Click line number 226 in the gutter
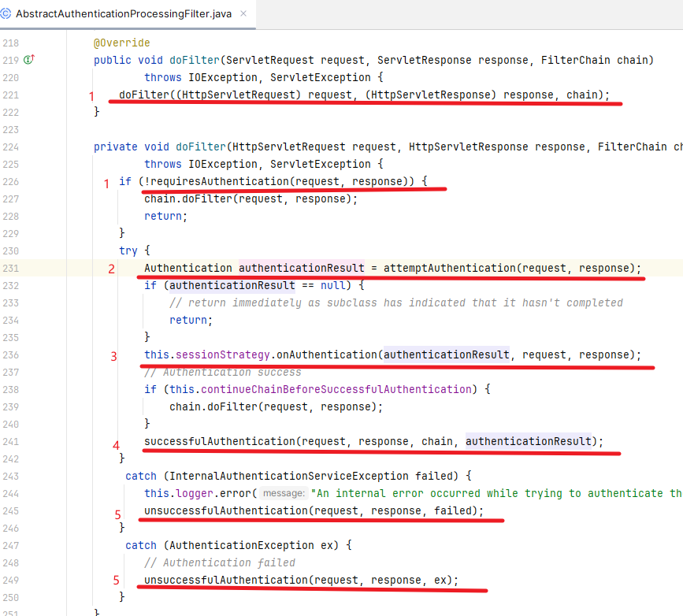683x616 pixels. click(11, 181)
